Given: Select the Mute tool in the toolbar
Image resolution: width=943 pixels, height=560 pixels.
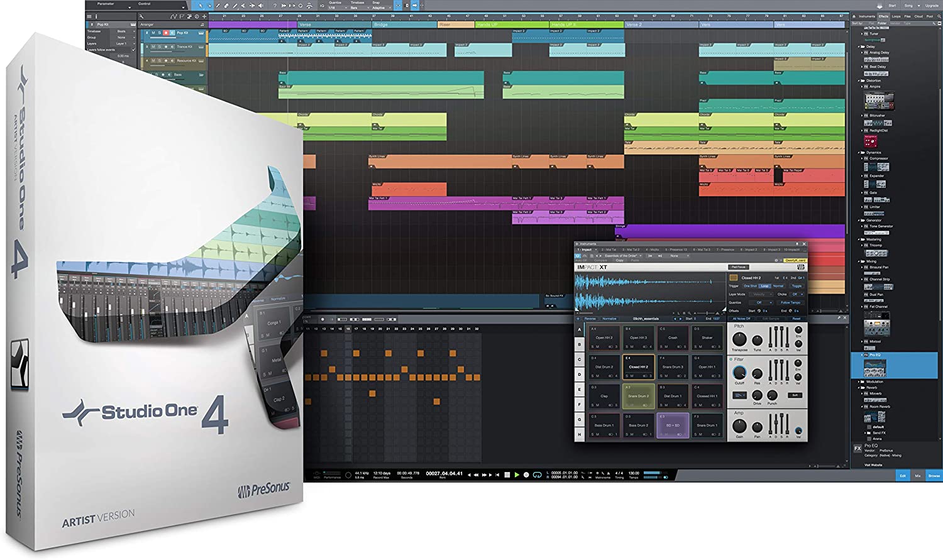Looking at the screenshot, I should (243, 6).
